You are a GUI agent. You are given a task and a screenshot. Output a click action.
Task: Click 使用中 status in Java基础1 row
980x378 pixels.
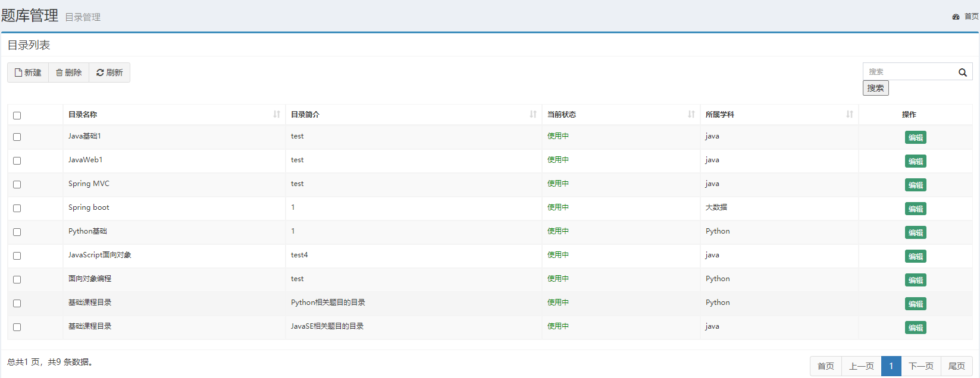coord(558,136)
